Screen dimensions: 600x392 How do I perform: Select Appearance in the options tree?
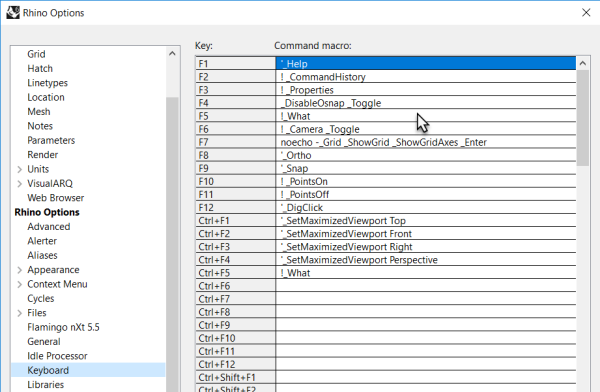[53, 270]
